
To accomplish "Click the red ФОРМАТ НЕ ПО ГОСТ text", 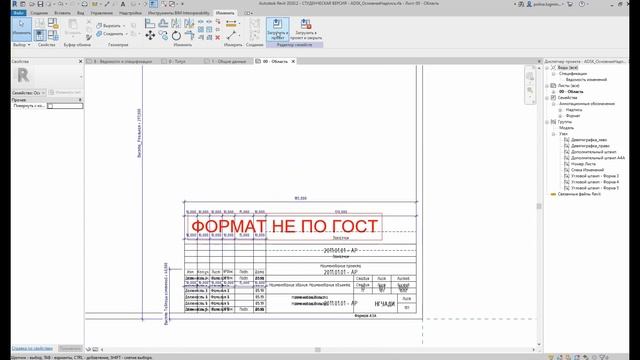I will click(x=284, y=226).
